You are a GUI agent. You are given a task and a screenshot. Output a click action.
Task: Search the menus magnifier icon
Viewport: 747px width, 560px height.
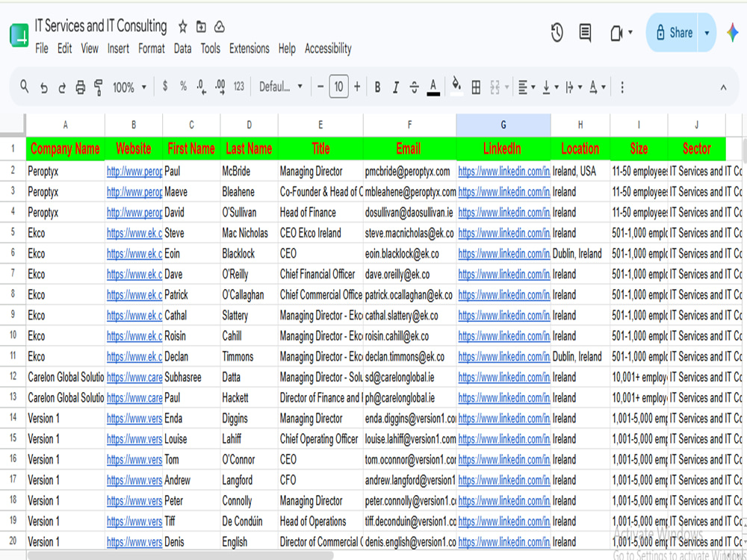(x=25, y=87)
